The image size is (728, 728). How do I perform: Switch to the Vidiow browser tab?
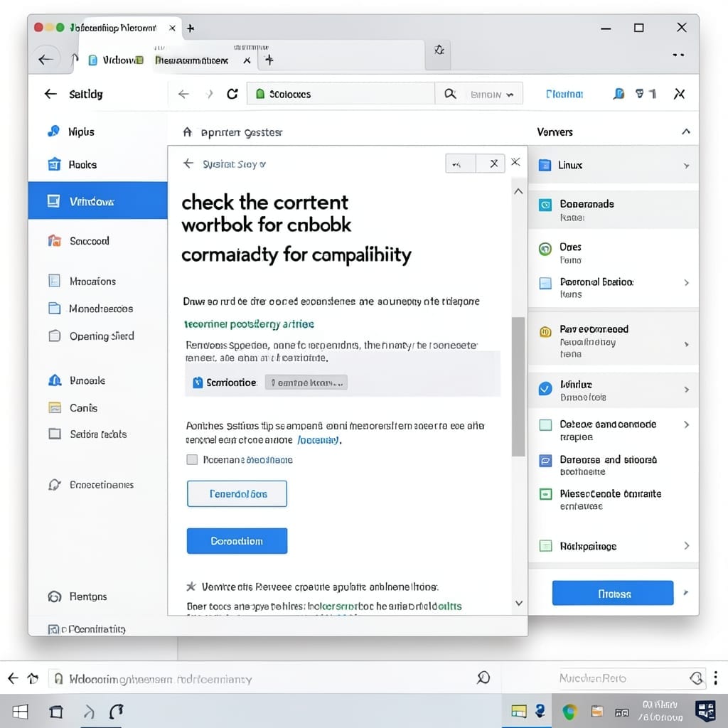[x=116, y=60]
